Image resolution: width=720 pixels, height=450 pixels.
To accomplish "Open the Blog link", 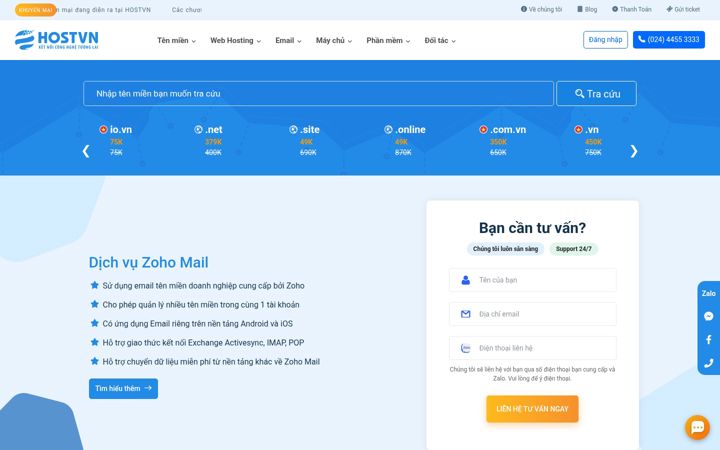I will coord(587,9).
